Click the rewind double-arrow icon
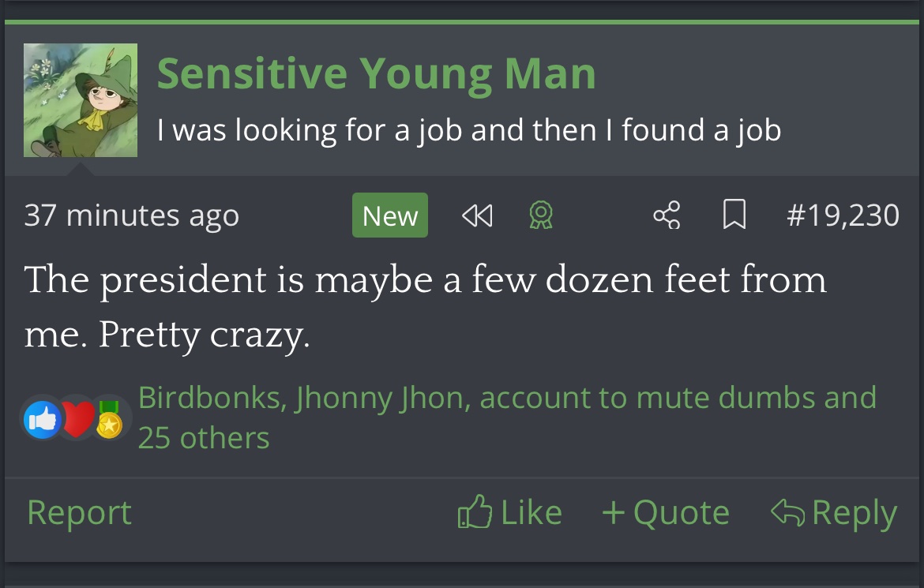The image size is (924, 588). click(477, 215)
